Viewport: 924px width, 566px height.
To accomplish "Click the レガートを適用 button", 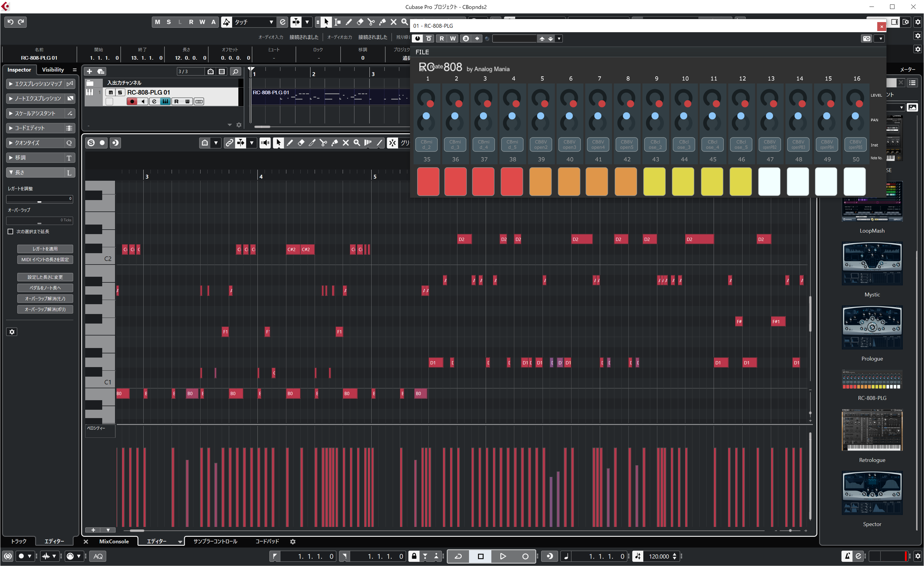I will pyautogui.click(x=45, y=249).
